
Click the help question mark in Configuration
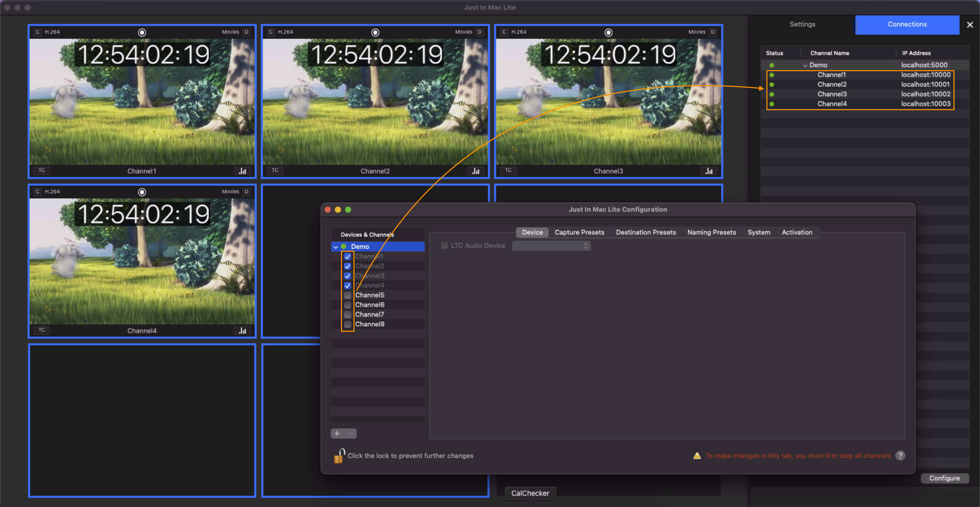(x=900, y=455)
